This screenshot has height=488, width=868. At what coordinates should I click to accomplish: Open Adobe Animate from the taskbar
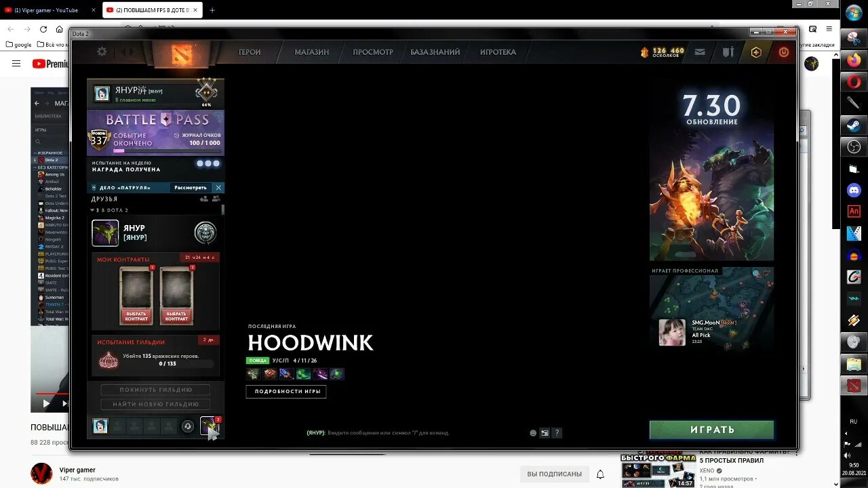tap(854, 211)
